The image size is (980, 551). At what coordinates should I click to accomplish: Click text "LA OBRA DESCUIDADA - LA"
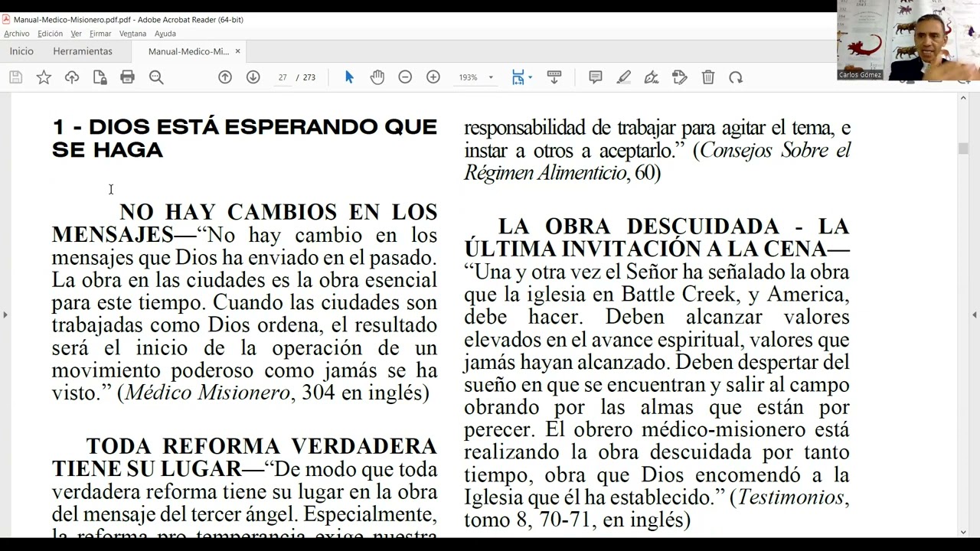point(674,227)
